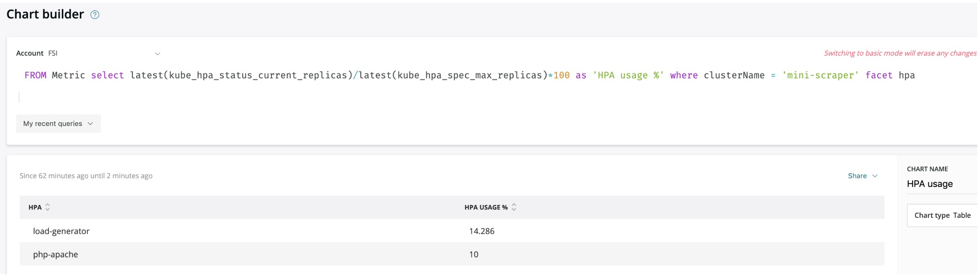Click the time range text above table
The image size is (980, 276).
coord(86,176)
